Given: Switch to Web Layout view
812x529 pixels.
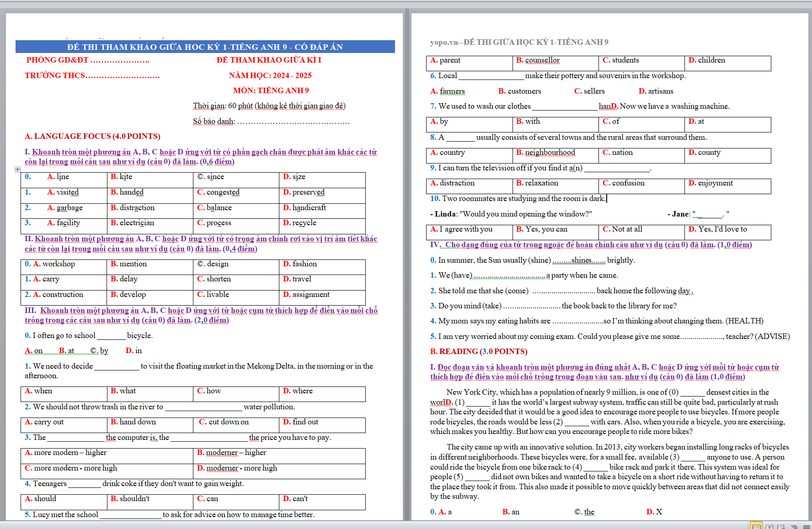Looking at the screenshot, I should pyautogui.click(x=781, y=526).
